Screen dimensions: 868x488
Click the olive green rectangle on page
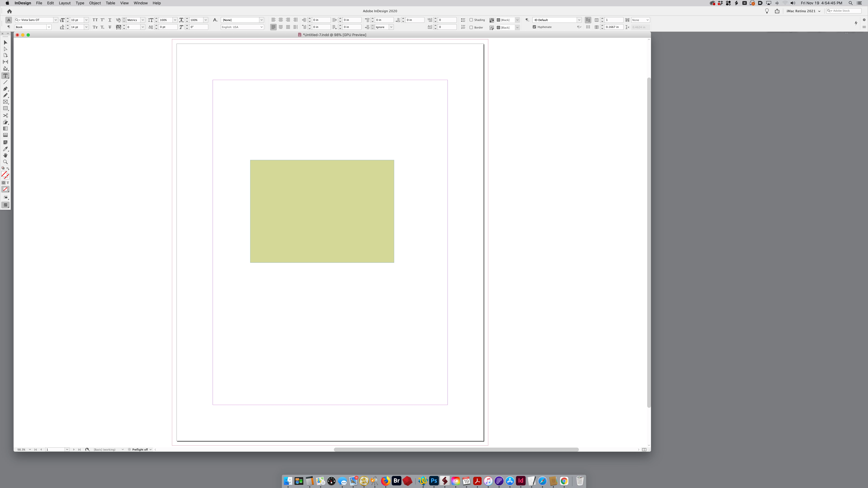(x=322, y=211)
